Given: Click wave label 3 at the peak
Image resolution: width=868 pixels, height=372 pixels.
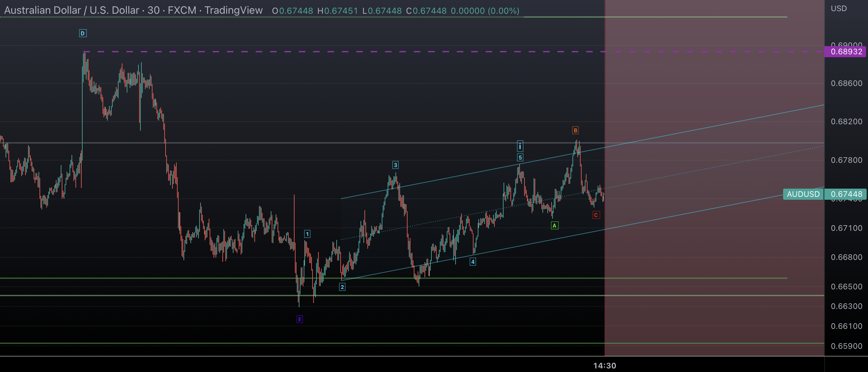Looking at the screenshot, I should 395,165.
